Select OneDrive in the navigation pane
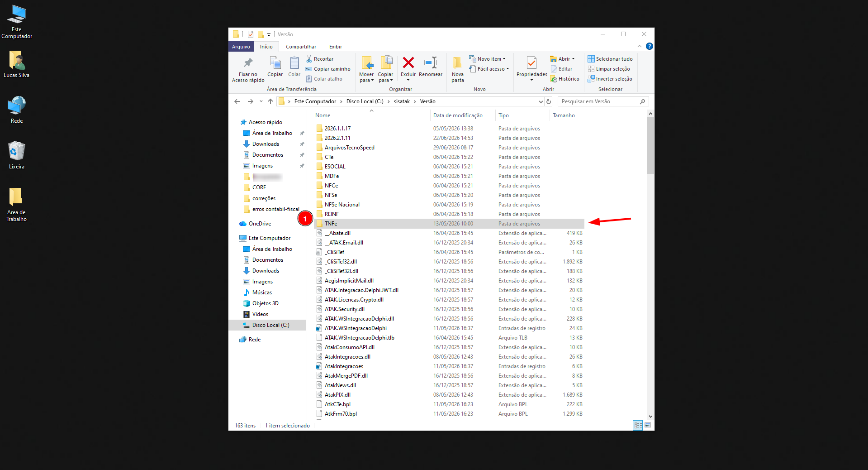 [260, 224]
